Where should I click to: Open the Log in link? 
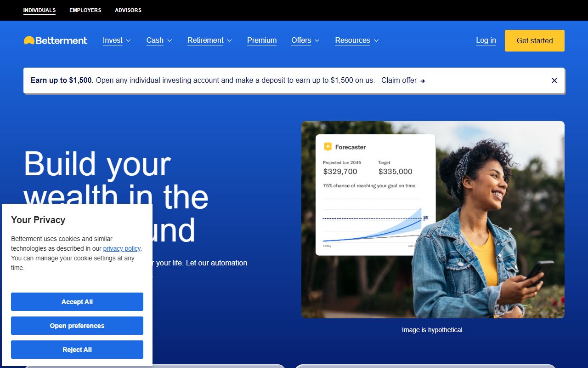point(486,40)
